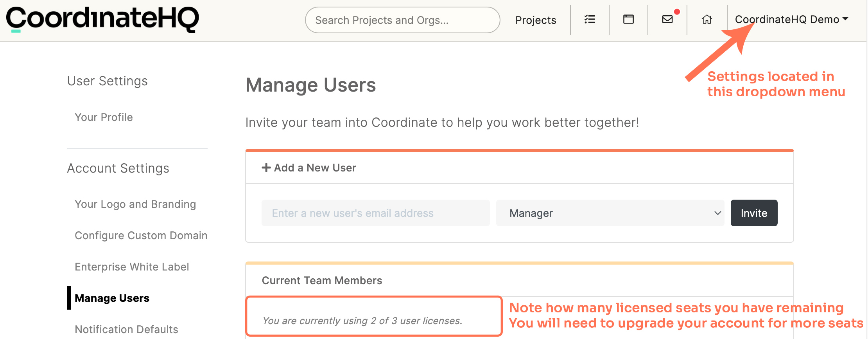
Task: Click the plus icon beside Add a New User
Action: click(x=266, y=168)
